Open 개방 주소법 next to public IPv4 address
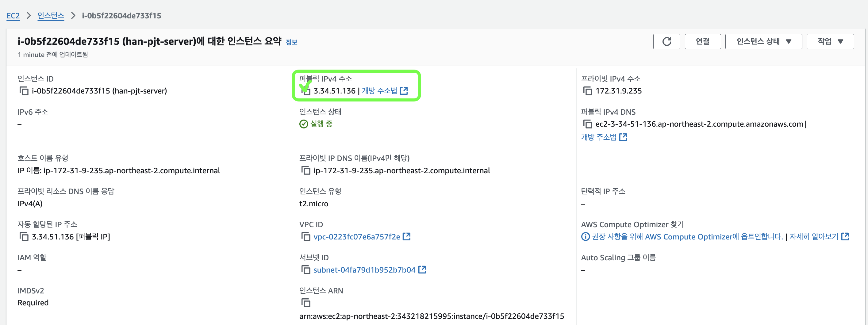 [x=379, y=91]
